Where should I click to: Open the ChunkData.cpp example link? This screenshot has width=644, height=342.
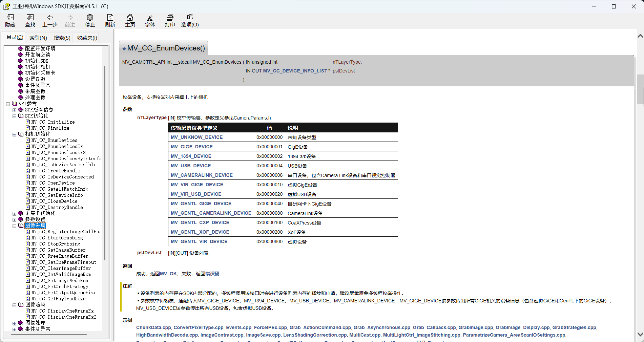(153, 327)
